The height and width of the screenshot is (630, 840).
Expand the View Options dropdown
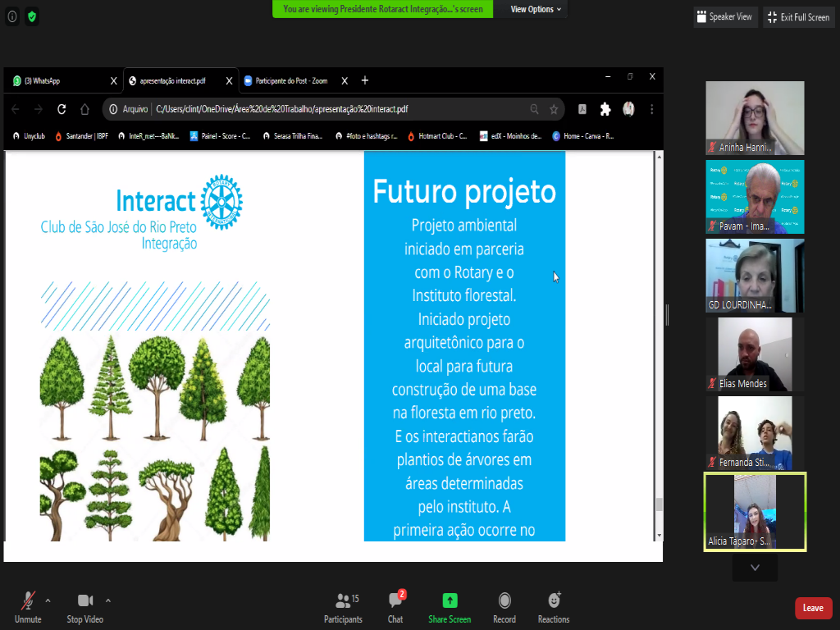(536, 9)
